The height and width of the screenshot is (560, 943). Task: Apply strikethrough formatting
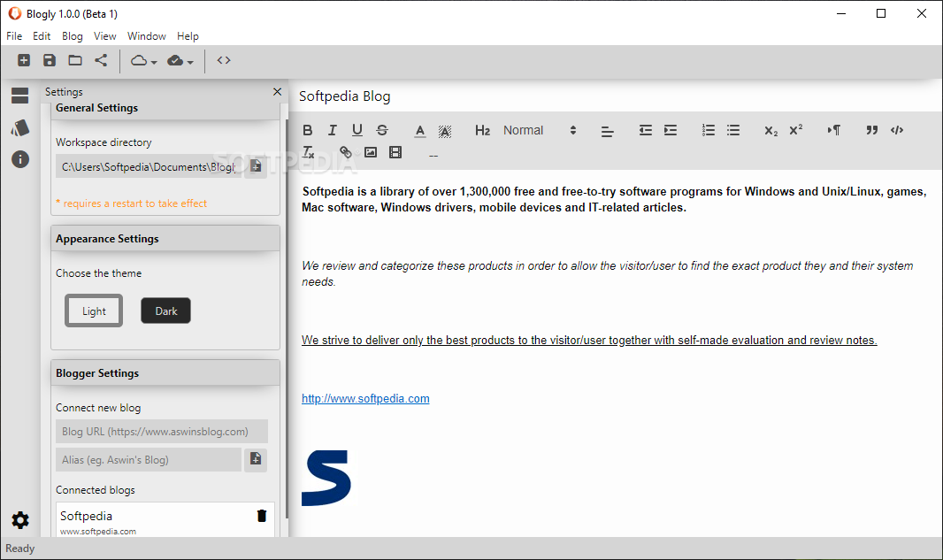pyautogui.click(x=382, y=130)
